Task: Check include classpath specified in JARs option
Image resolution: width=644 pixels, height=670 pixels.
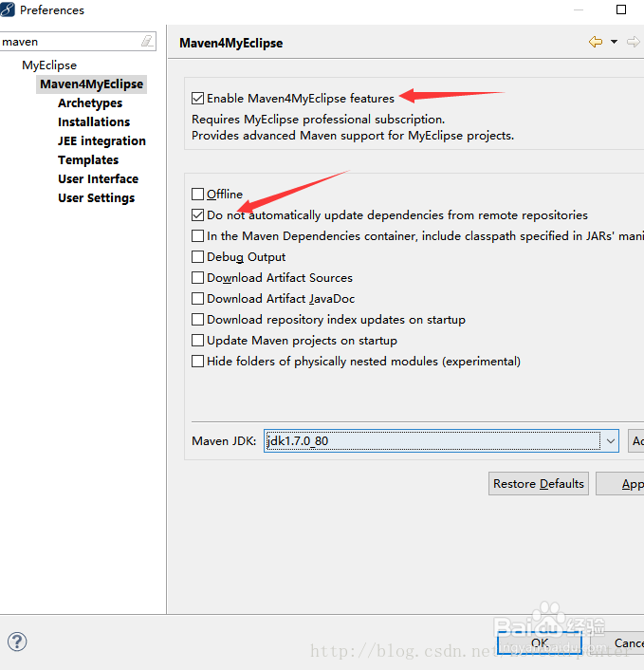Action: click(x=197, y=236)
